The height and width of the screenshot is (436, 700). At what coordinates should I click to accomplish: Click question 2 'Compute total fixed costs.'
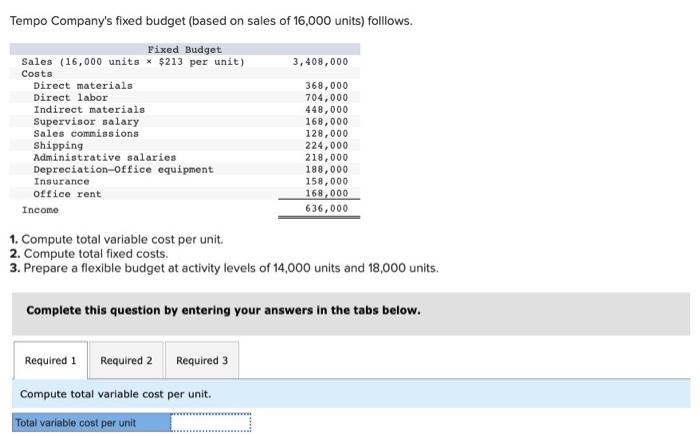tap(89, 253)
